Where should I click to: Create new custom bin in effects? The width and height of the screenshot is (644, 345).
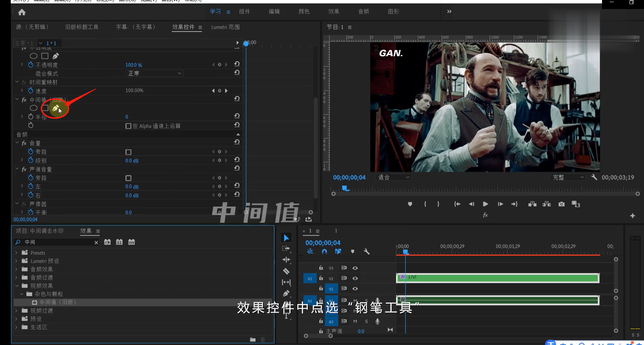pos(252,339)
